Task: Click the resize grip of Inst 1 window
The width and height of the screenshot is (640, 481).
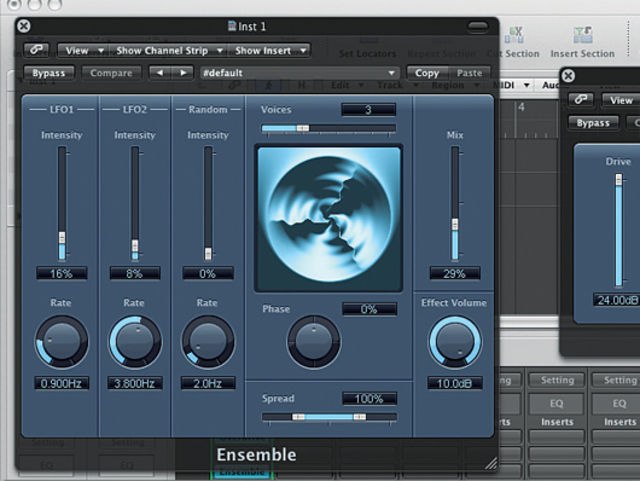Action: tap(491, 463)
